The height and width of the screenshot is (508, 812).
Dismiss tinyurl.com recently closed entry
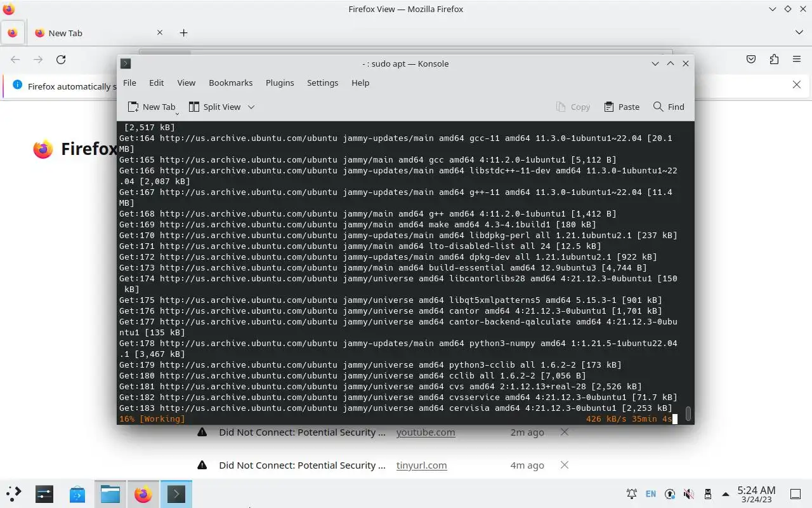(x=565, y=465)
